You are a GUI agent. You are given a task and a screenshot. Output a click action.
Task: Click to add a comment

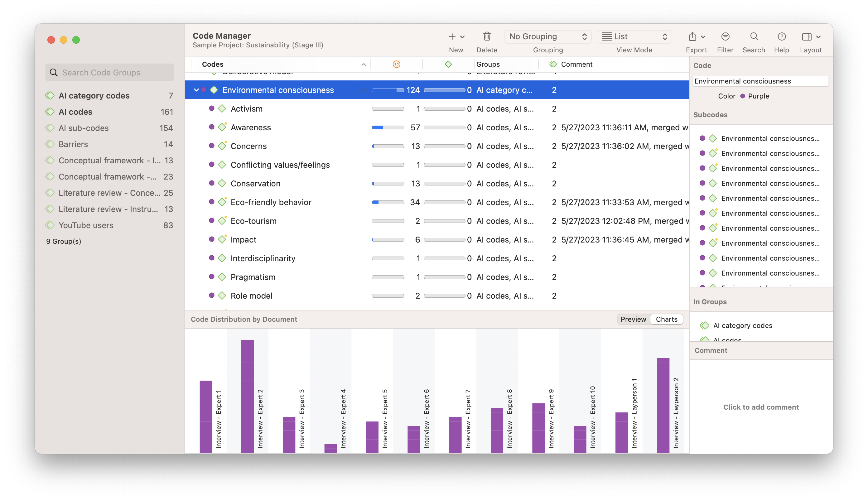pos(761,407)
